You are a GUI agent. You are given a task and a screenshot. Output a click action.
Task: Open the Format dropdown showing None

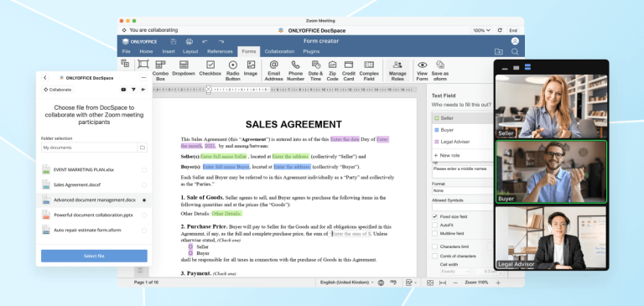[463, 191]
